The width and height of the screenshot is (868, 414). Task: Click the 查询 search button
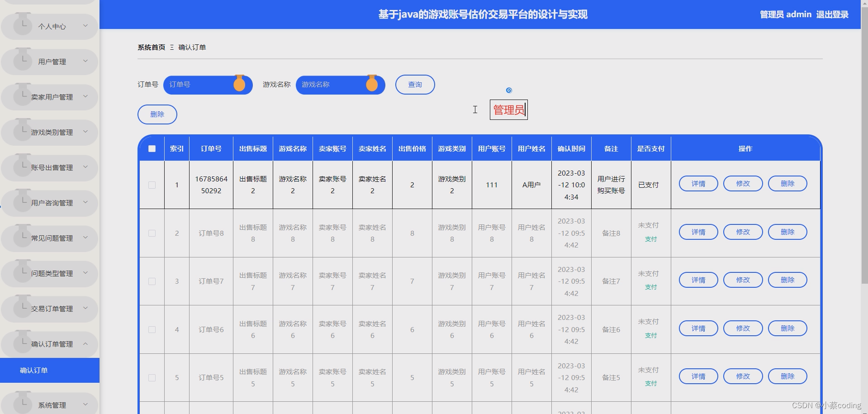tap(415, 85)
